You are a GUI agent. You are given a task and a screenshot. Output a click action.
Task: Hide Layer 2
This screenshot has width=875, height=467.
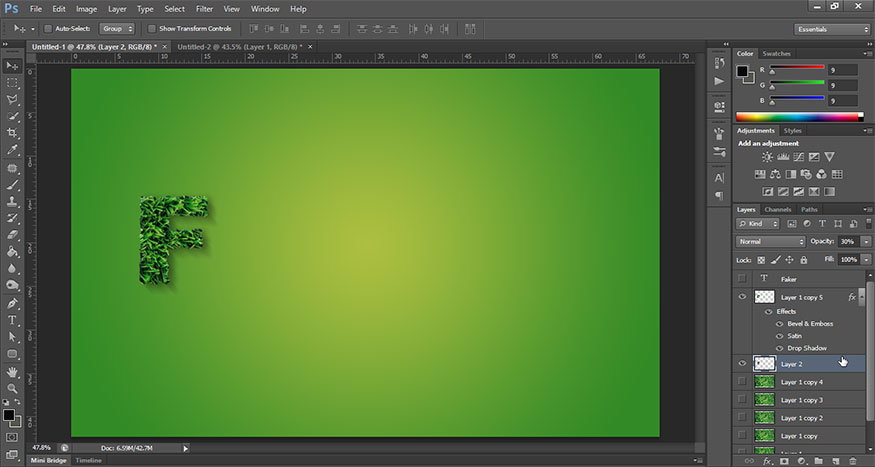pos(742,363)
